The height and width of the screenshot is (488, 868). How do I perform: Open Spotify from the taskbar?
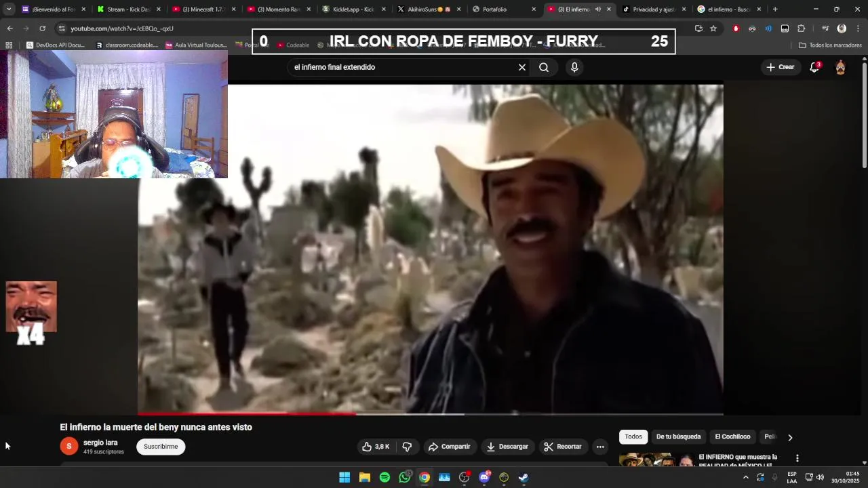pyautogui.click(x=384, y=477)
